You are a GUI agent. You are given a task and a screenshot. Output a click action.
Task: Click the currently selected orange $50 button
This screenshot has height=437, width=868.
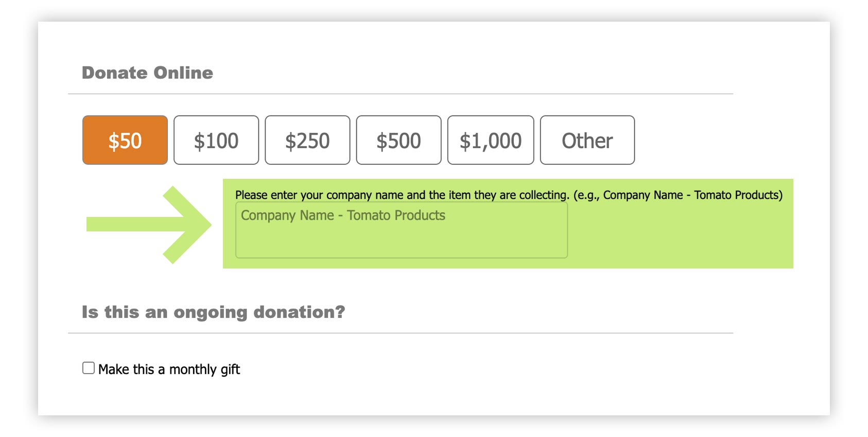125,140
